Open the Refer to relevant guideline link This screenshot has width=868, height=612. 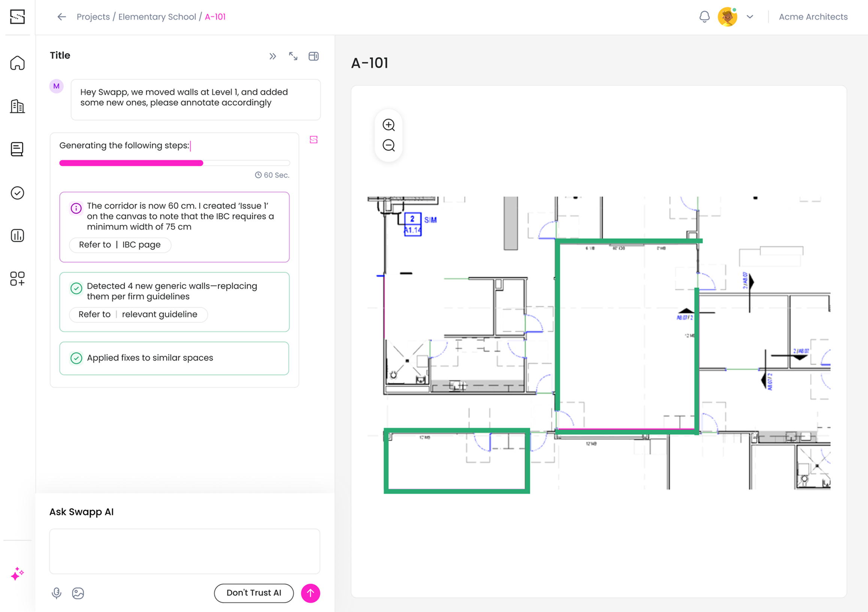coord(138,315)
